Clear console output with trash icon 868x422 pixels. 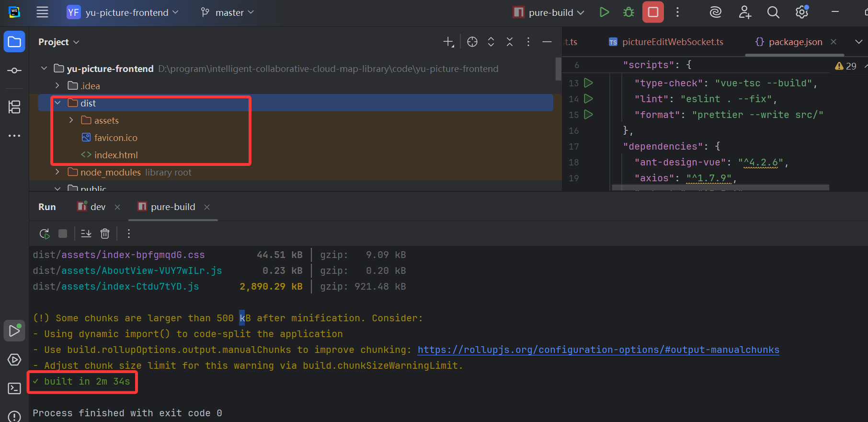click(105, 234)
